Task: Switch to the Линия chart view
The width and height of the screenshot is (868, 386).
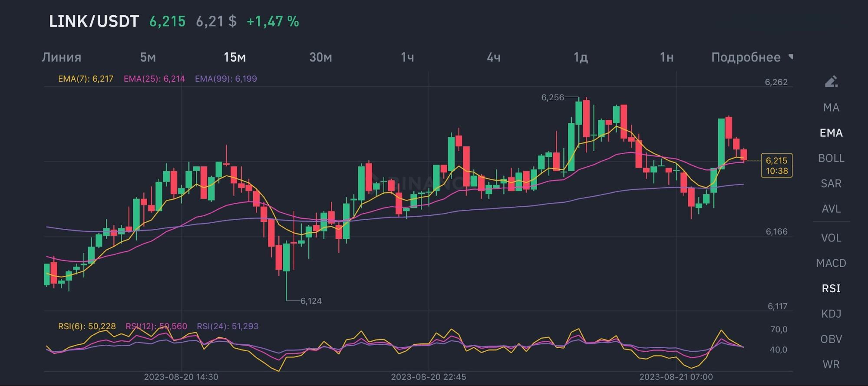Action: [x=61, y=57]
